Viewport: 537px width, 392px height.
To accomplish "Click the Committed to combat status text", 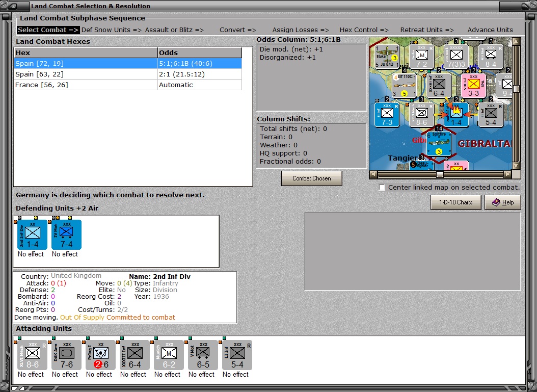I will tap(141, 317).
